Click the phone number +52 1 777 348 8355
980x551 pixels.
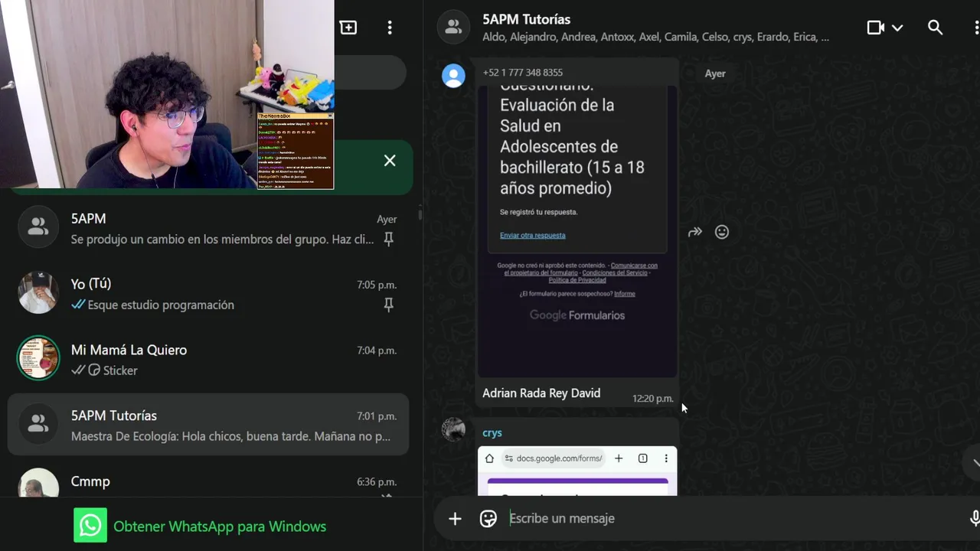tap(523, 73)
